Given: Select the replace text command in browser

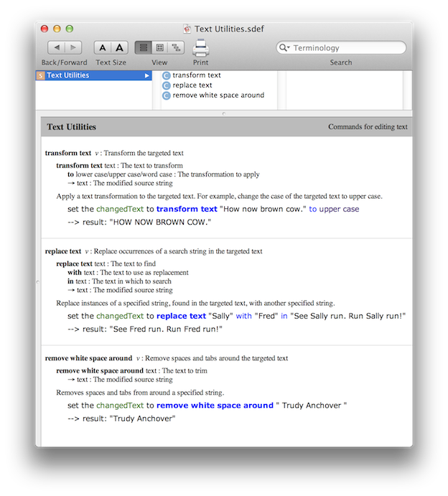Looking at the screenshot, I should click(x=192, y=85).
